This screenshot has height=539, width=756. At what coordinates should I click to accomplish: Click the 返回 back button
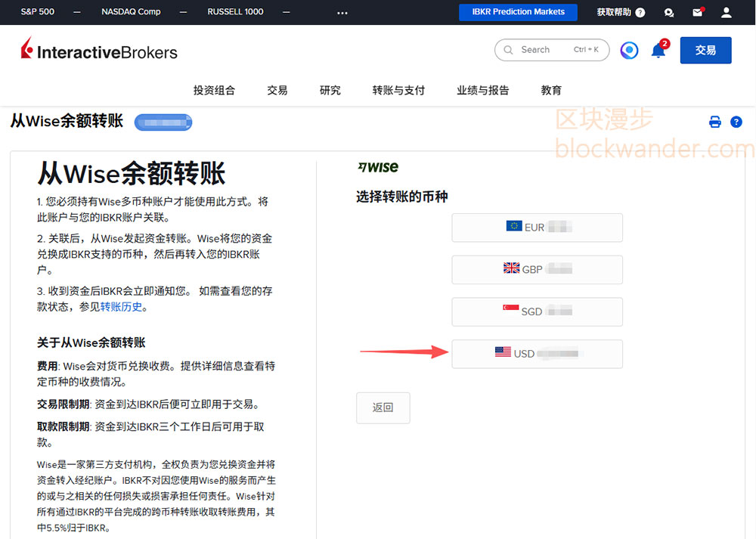383,408
